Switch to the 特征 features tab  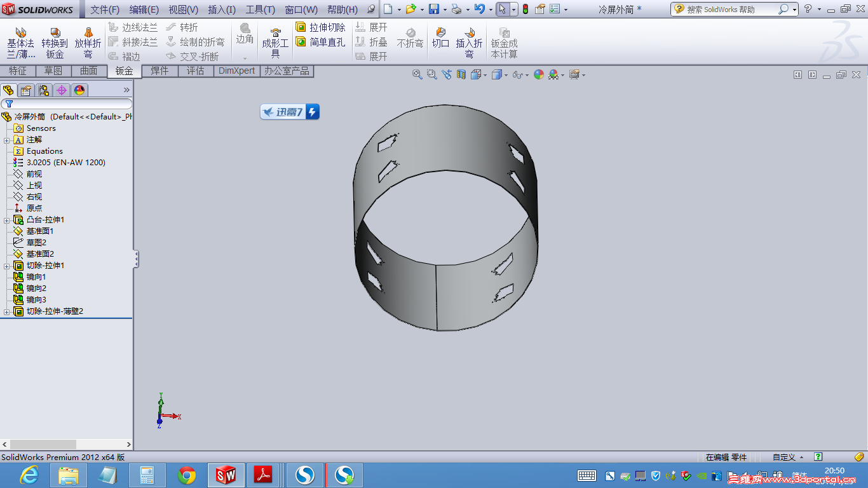[18, 71]
